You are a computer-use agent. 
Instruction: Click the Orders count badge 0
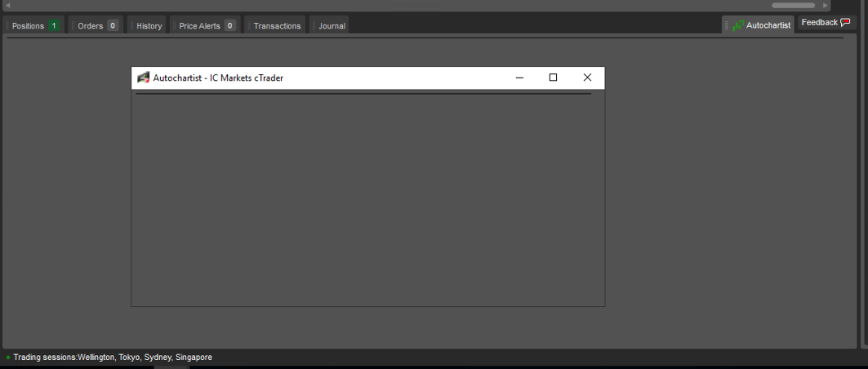[x=113, y=25]
